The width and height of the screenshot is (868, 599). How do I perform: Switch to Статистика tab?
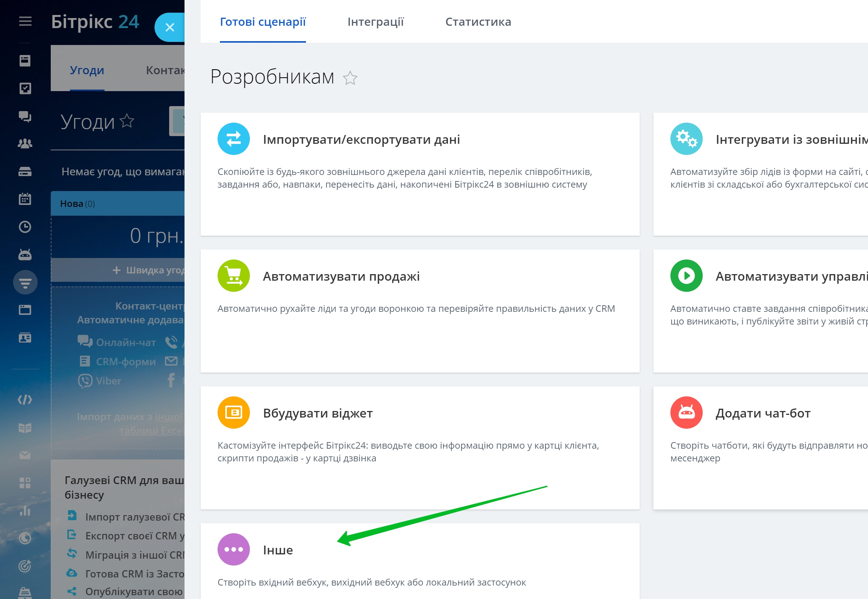[478, 22]
